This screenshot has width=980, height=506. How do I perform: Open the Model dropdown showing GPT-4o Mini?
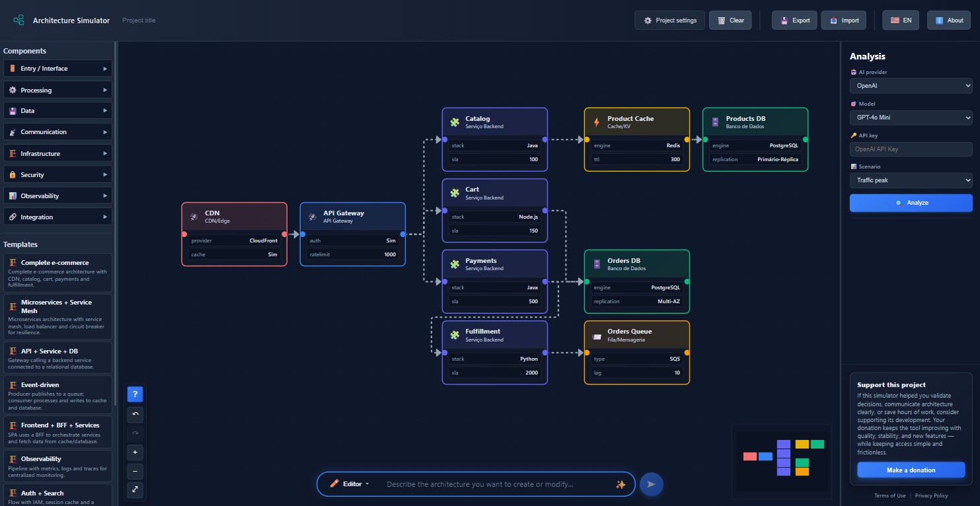pyautogui.click(x=911, y=118)
